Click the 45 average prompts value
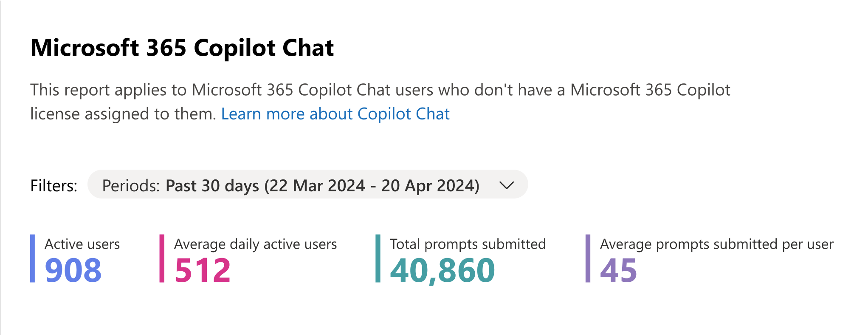Screen dimensions: 868x335 (x=618, y=270)
